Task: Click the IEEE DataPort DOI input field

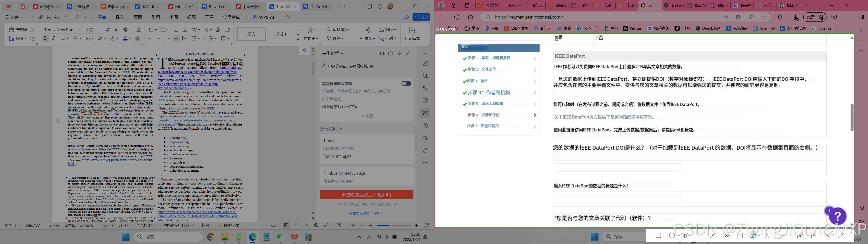Action: coord(617,168)
